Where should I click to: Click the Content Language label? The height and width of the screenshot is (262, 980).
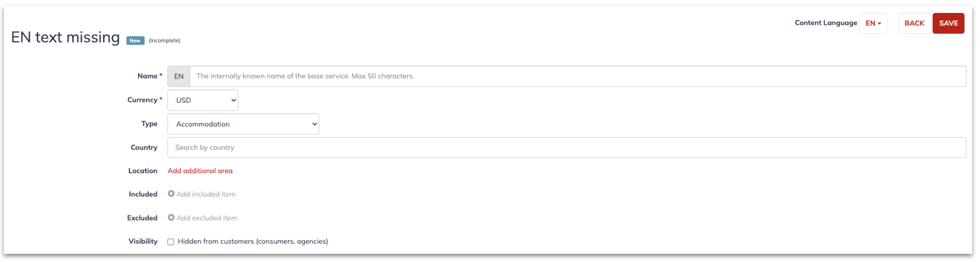click(x=826, y=23)
